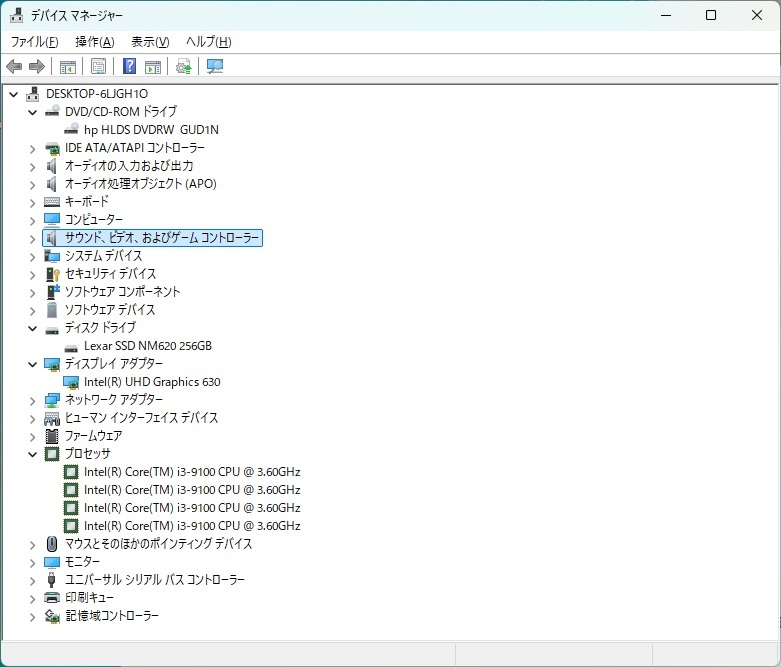Select the last i3-9100 CPU entry

[x=192, y=526]
